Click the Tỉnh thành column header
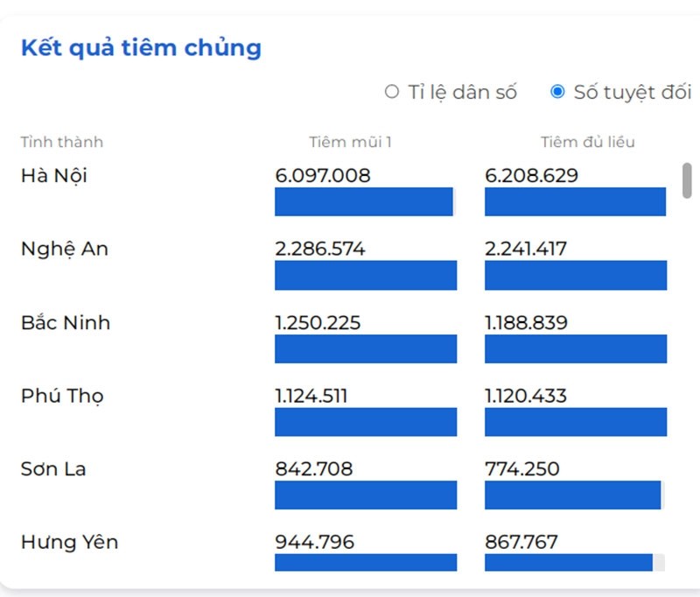 [61, 142]
